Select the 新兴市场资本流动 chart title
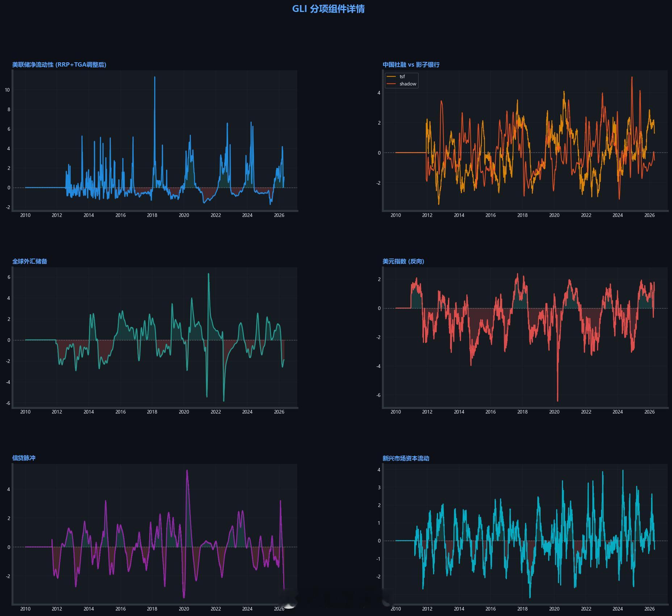672x616 pixels. point(406,458)
